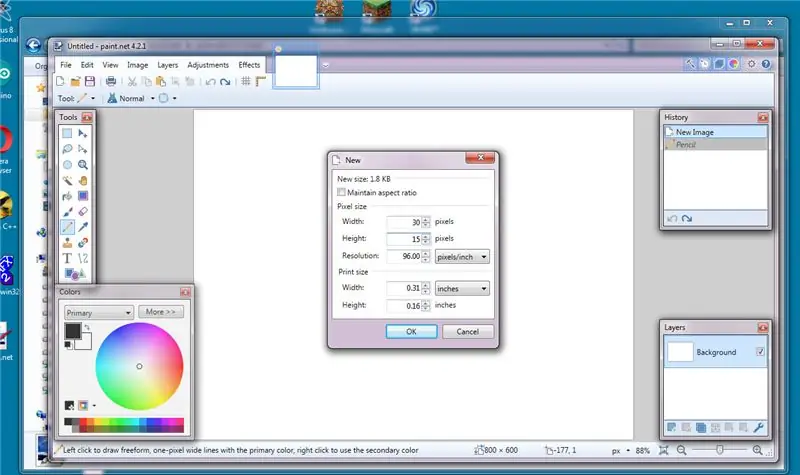This screenshot has height=475, width=800.
Task: Click the primary color swatch
Action: (x=72, y=330)
